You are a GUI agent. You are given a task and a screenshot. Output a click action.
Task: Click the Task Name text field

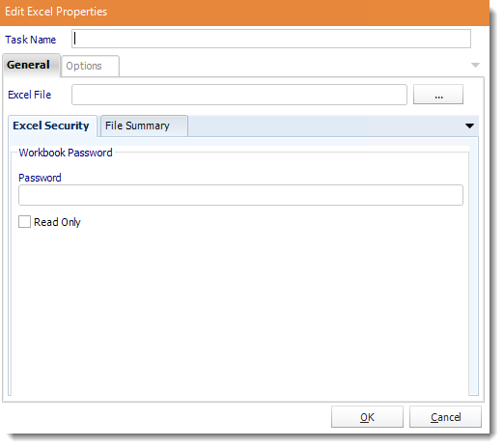point(271,39)
